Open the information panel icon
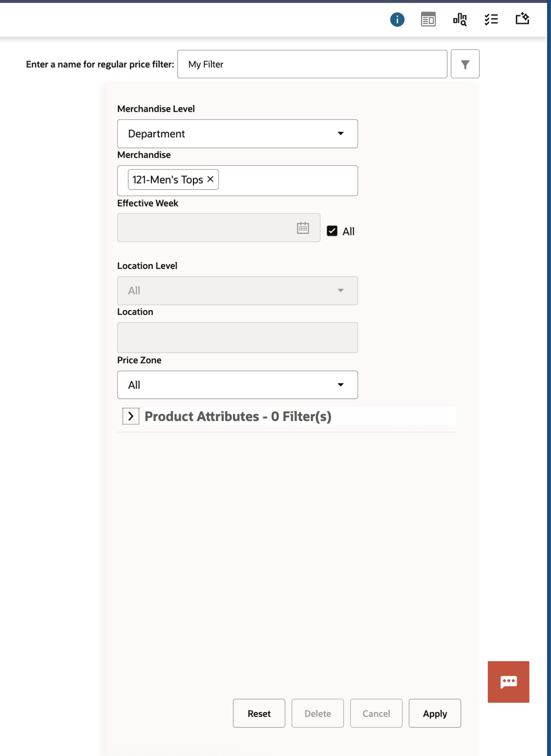This screenshot has width=551, height=756. click(396, 19)
